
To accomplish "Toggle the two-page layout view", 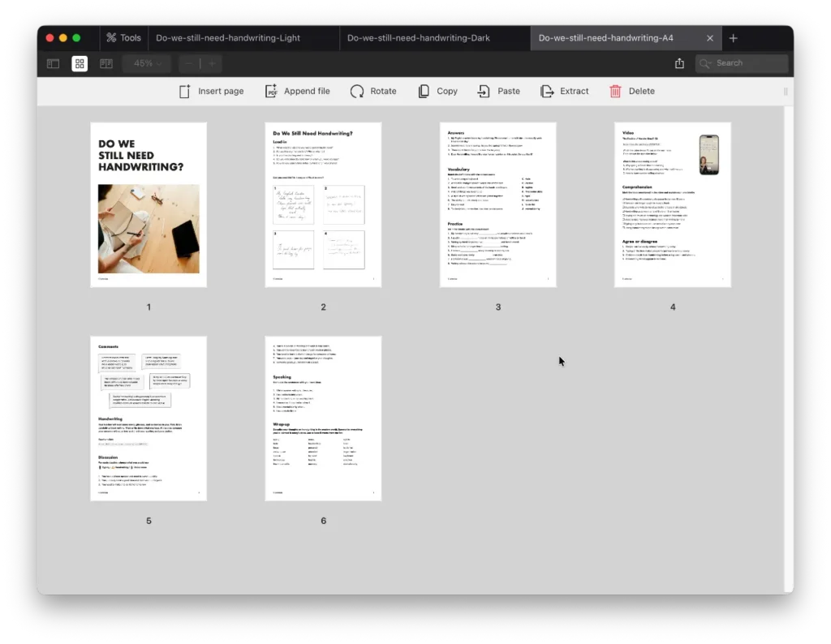I will point(106,63).
